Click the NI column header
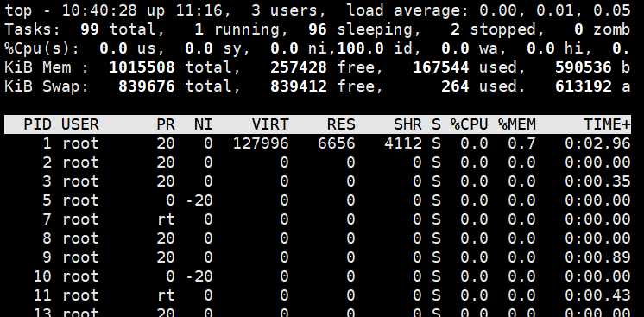644x317 pixels. click(x=204, y=124)
